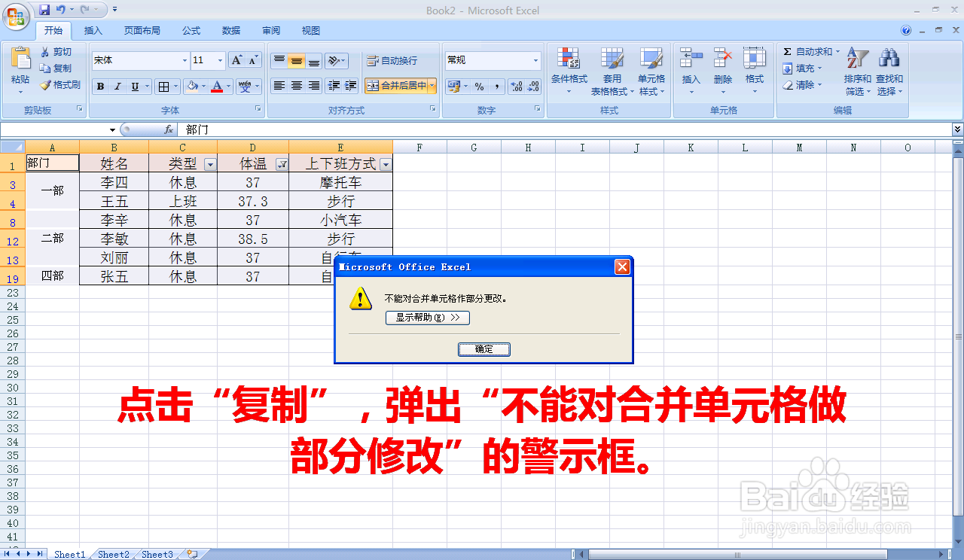Toggle align text right

click(314, 86)
